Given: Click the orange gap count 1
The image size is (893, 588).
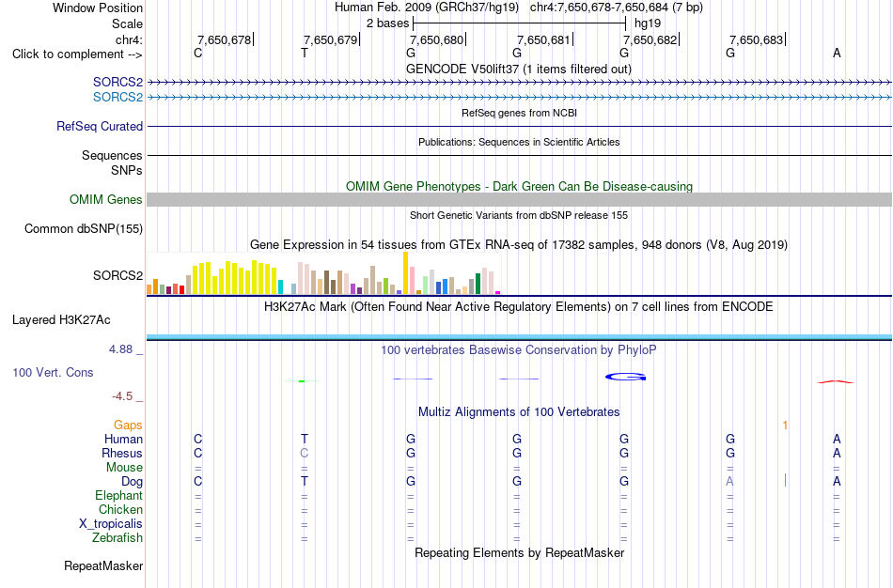Looking at the screenshot, I should (785, 426).
